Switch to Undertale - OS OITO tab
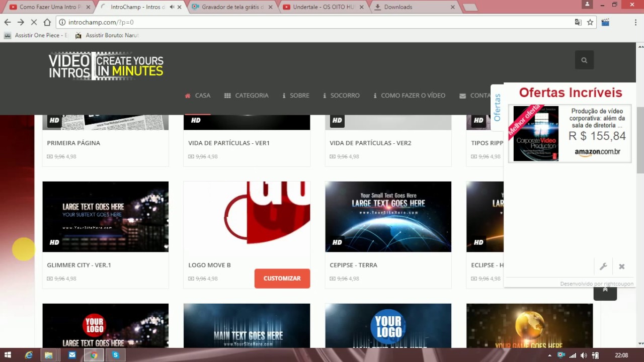This screenshot has width=644, height=362. (x=323, y=7)
